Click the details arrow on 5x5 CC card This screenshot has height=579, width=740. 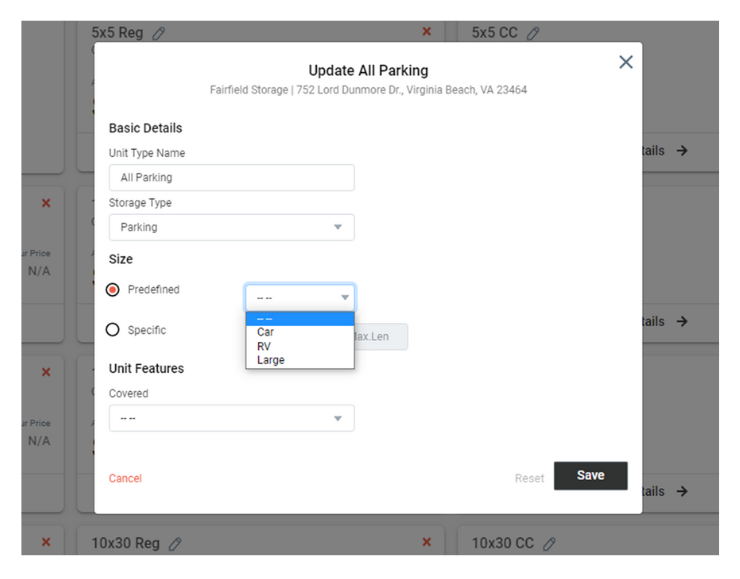(681, 151)
